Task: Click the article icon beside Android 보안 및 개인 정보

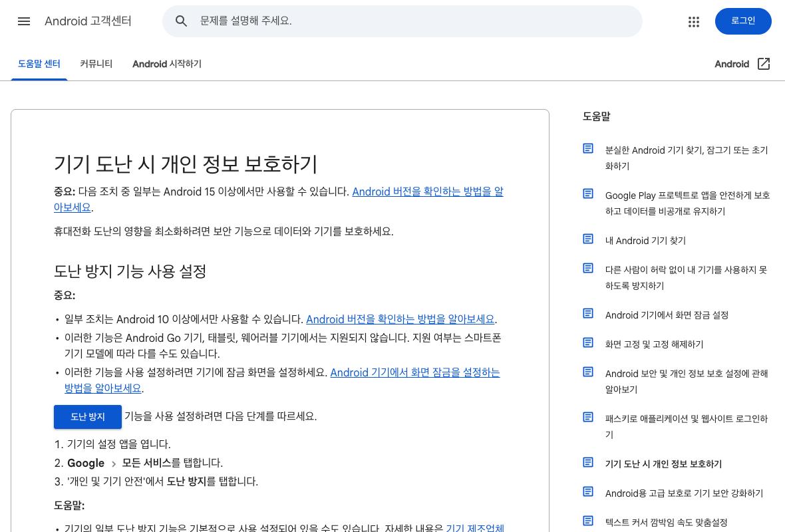Action: click(x=588, y=372)
